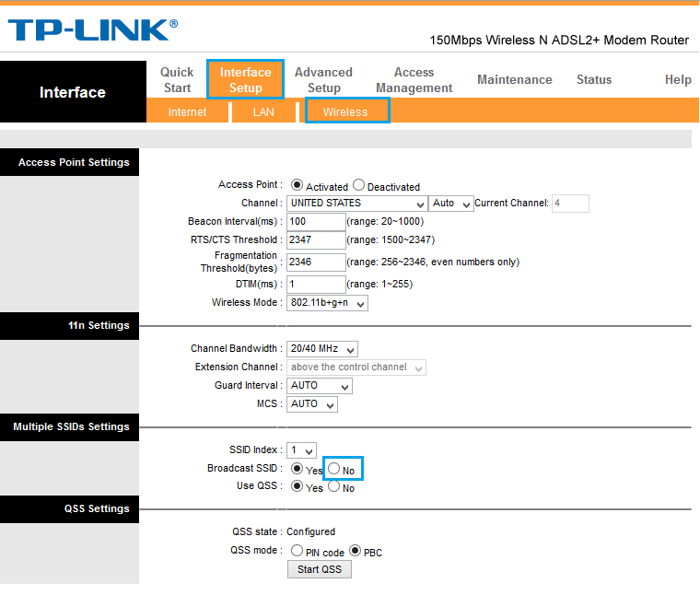
Task: Open the Extension Channel dropdown
Action: point(356,367)
